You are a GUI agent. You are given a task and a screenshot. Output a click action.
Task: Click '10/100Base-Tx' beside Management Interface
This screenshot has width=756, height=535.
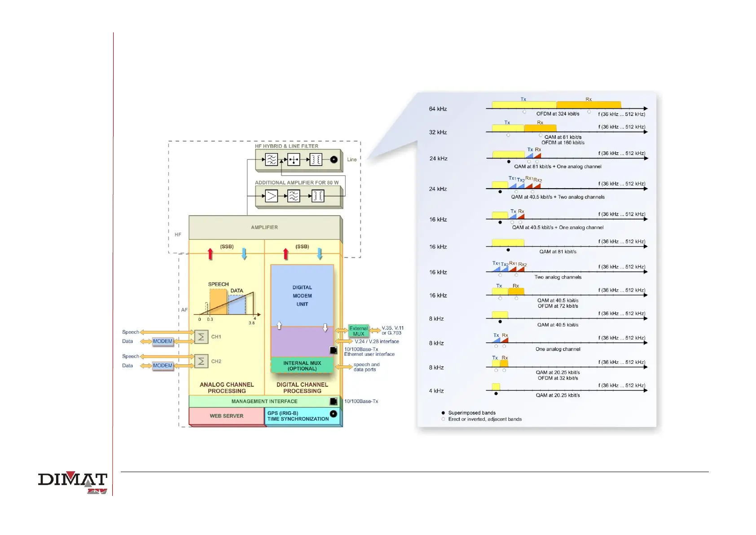click(x=361, y=401)
